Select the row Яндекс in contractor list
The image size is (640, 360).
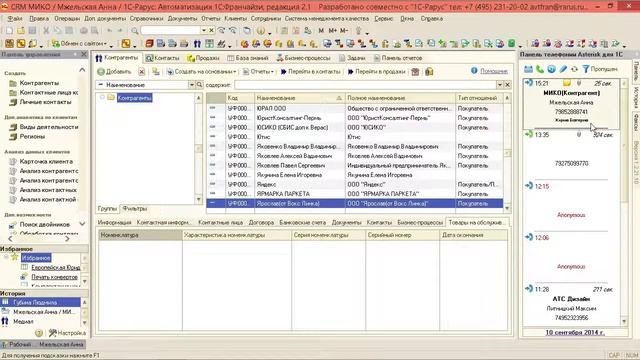(354, 184)
